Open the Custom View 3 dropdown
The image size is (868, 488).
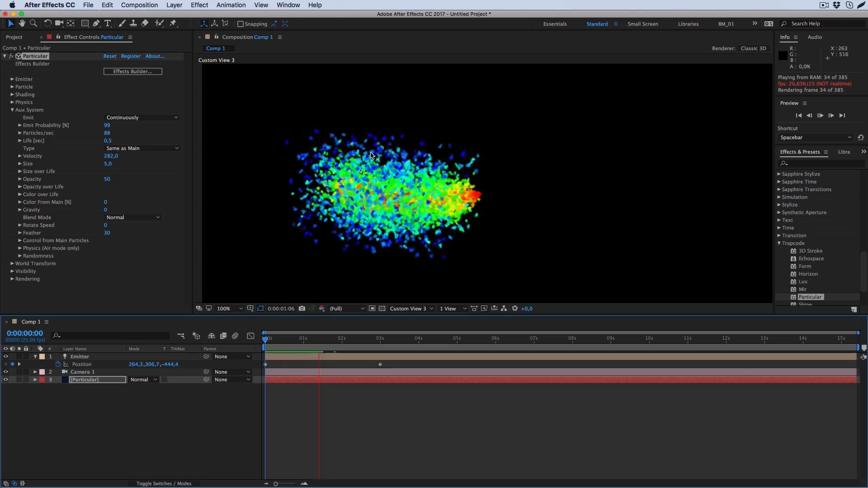click(411, 309)
